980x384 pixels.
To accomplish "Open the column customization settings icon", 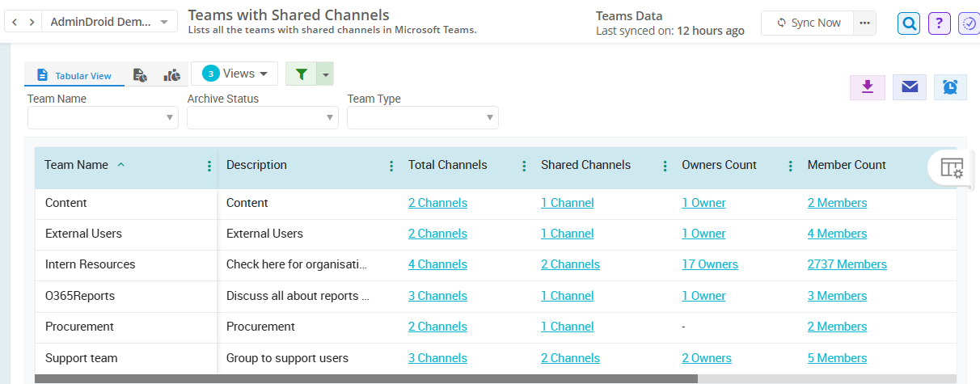I will pyautogui.click(x=952, y=168).
